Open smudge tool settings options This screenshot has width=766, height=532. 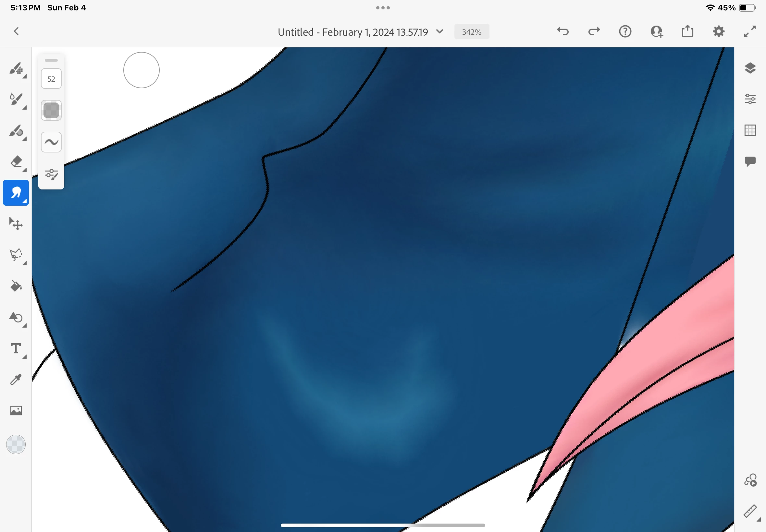click(51, 174)
